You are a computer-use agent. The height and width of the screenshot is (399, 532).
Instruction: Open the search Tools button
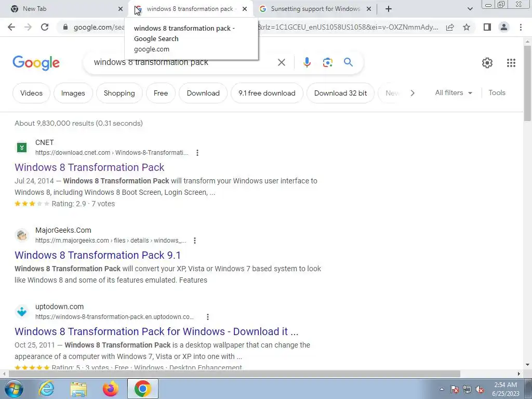(x=497, y=92)
